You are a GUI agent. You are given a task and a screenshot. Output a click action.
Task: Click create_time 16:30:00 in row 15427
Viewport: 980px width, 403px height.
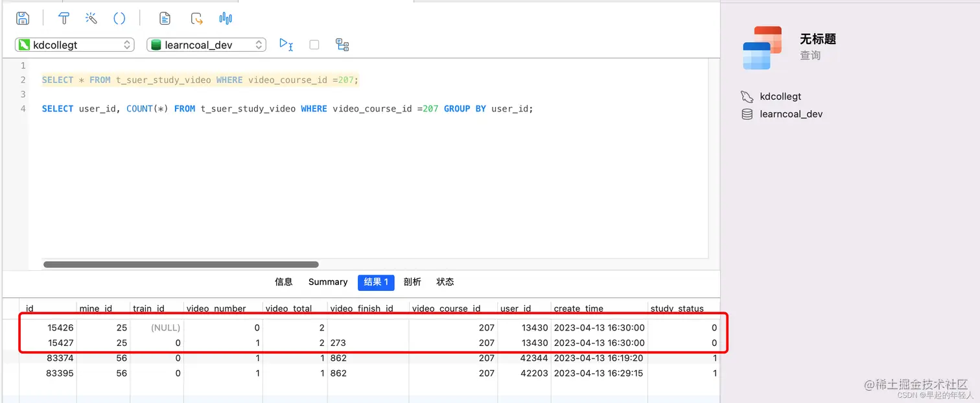[599, 343]
